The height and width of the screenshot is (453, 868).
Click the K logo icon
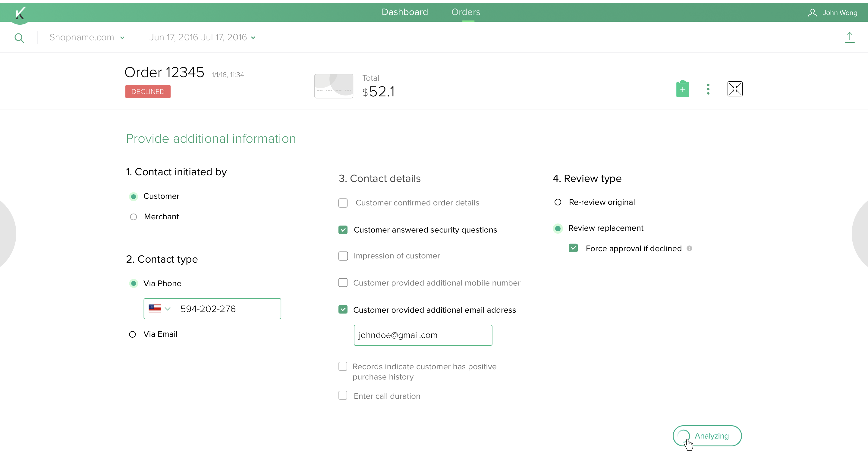pos(20,13)
